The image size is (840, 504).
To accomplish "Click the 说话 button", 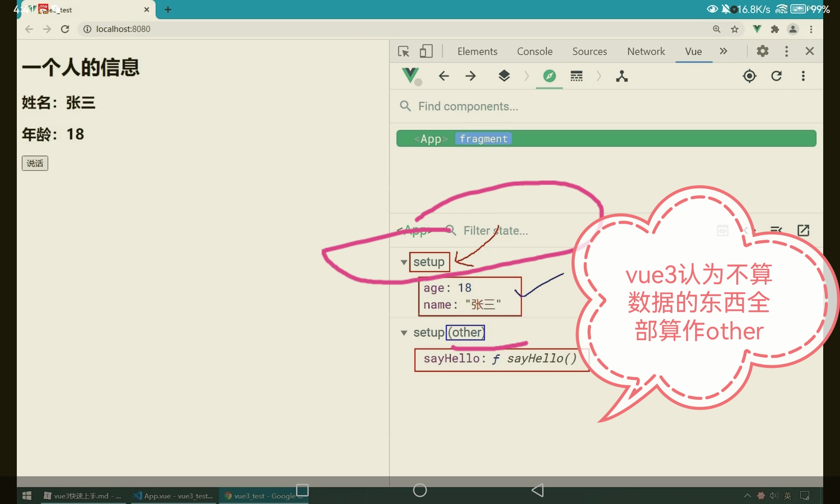I will point(35,163).
